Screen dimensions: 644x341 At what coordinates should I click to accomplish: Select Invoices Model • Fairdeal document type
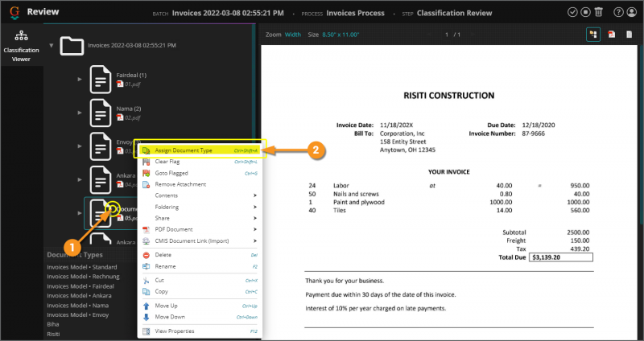click(x=80, y=286)
